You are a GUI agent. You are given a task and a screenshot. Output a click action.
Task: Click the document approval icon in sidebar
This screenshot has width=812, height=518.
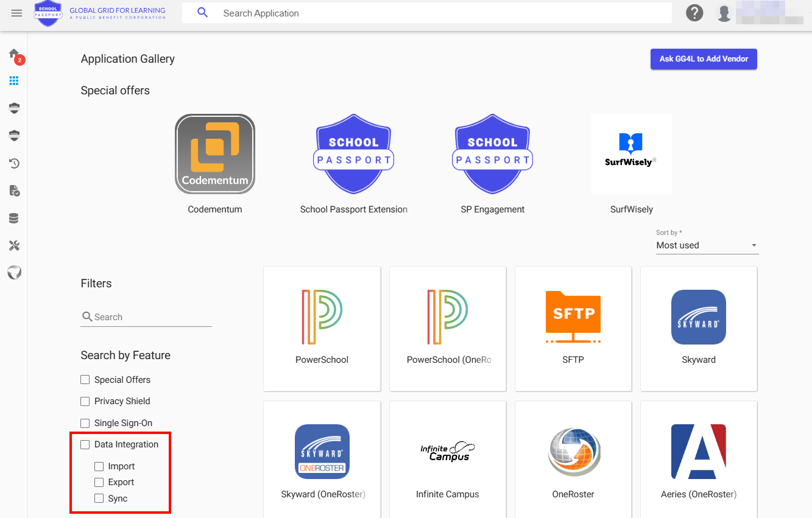tap(13, 190)
